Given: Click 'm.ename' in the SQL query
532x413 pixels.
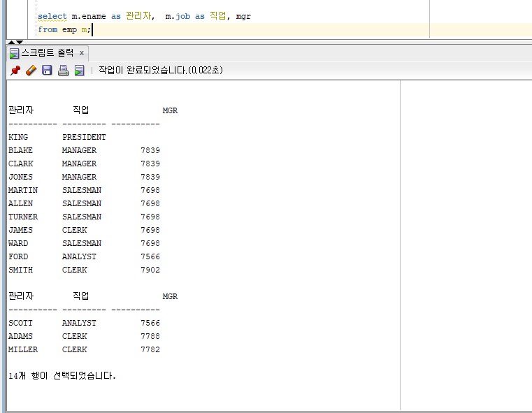Looking at the screenshot, I should tap(89, 16).
